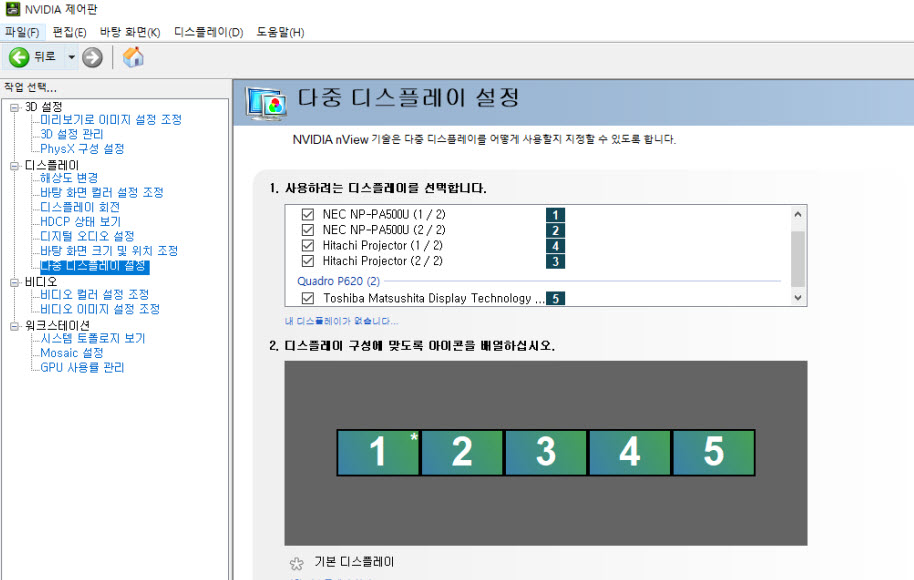Go to 3D 설정 관리
The image size is (914, 580).
[x=72, y=134]
